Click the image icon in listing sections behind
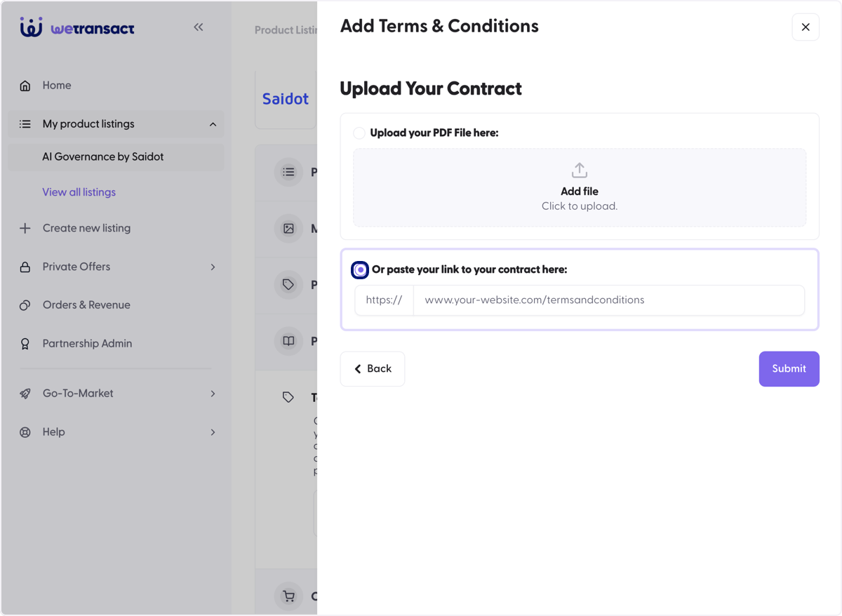The image size is (842, 616). 288,229
